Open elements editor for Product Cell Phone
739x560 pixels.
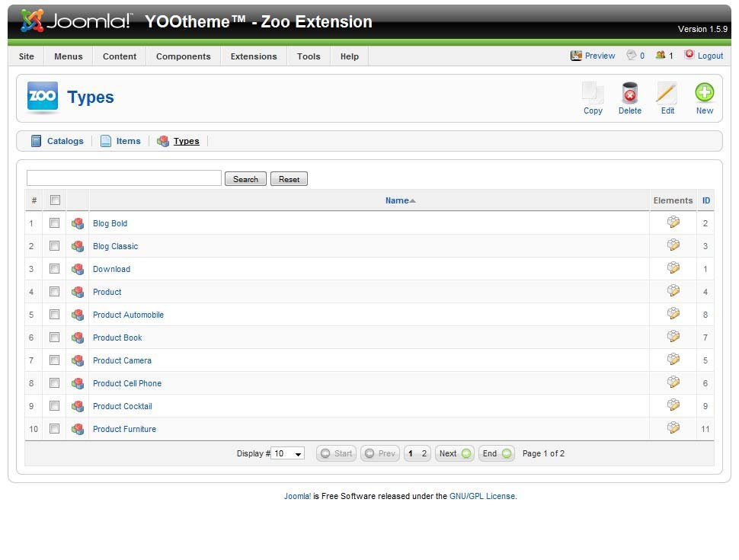[673, 382]
